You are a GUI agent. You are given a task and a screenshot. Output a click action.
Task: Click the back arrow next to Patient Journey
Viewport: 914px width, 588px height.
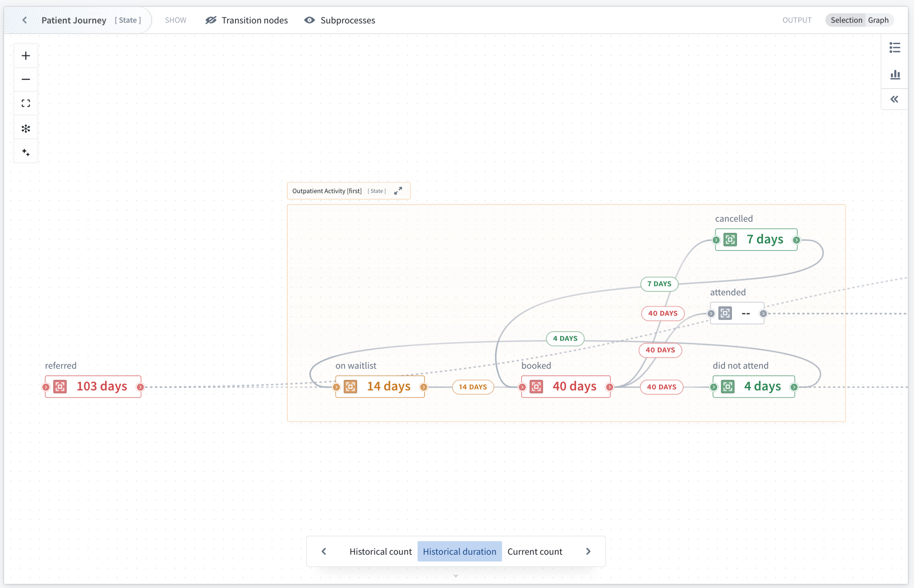point(24,20)
